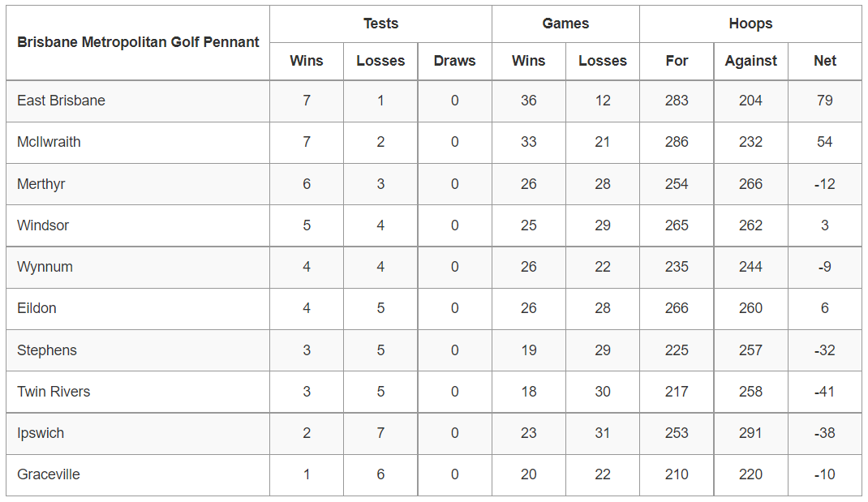Select the Draws column header
Image resolution: width=868 pixels, height=502 pixels.
point(454,61)
